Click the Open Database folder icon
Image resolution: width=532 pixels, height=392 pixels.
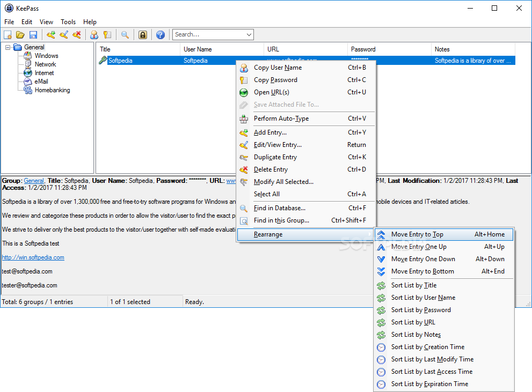20,34
